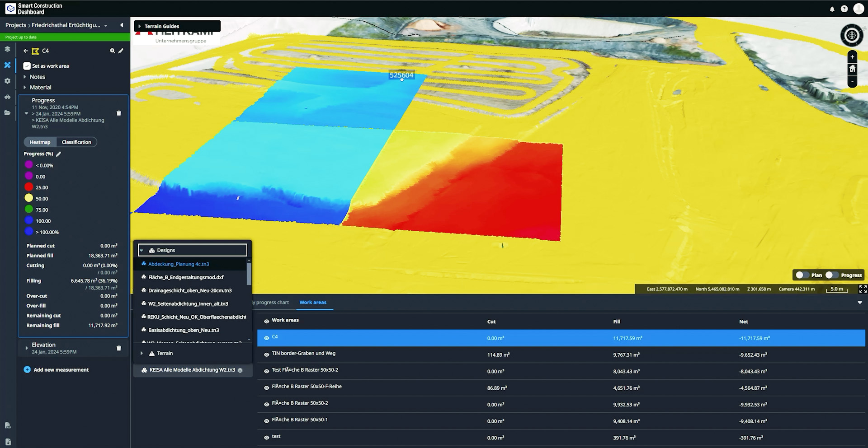
Task: Collapse the Designs list
Action: [x=142, y=250]
